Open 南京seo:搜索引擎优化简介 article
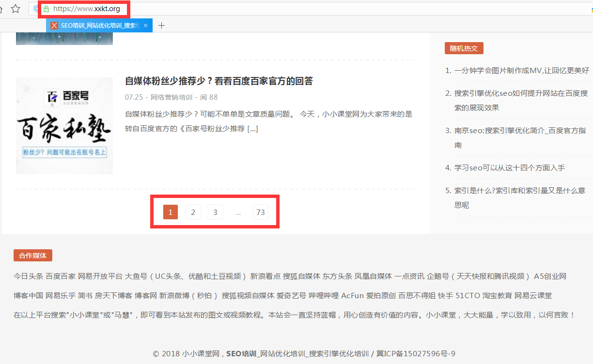The width and height of the screenshot is (593, 364). click(520, 138)
